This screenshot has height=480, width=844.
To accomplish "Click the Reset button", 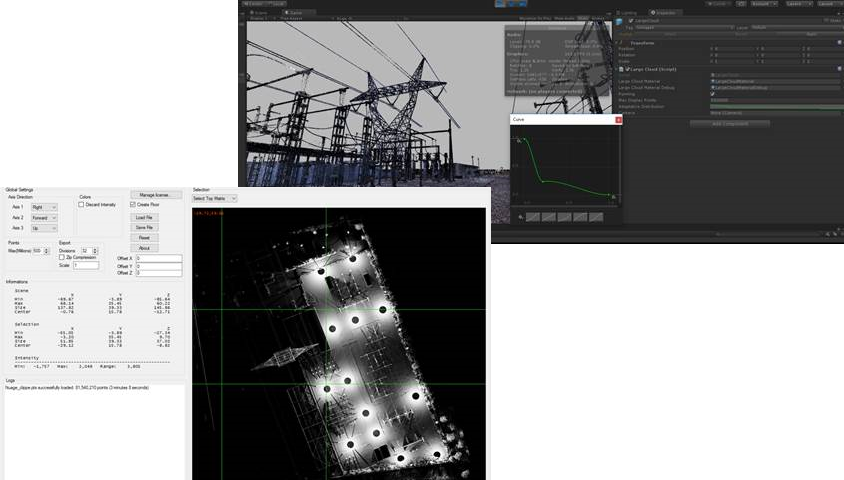I will pos(144,238).
